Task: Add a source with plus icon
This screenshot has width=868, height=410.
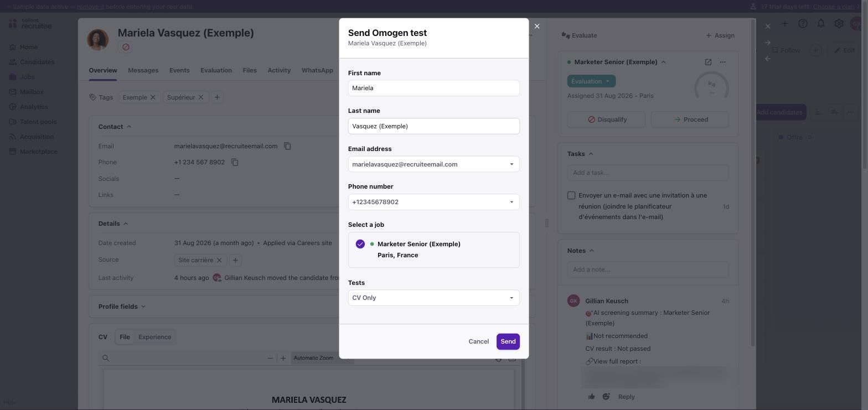Action: [235, 260]
